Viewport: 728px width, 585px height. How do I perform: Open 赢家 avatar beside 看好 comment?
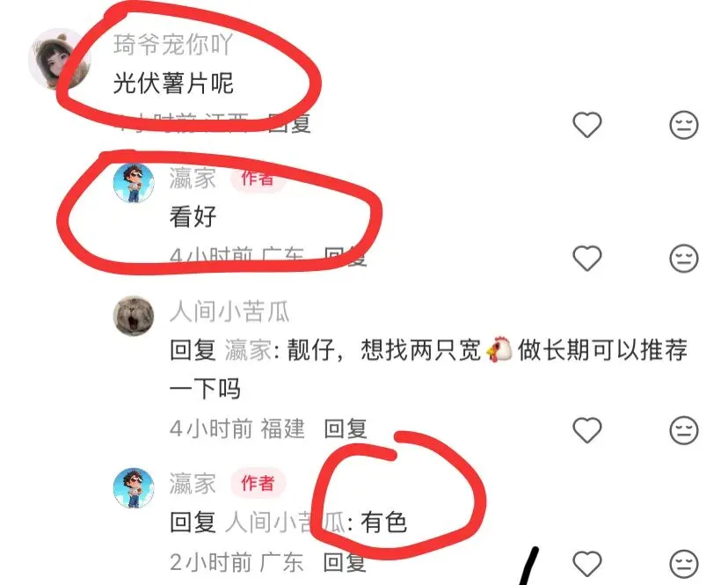point(134,183)
